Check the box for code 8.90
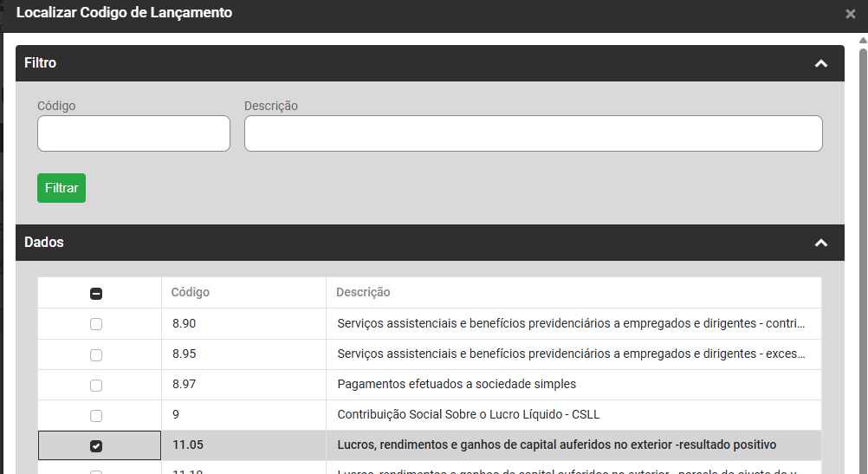 click(x=96, y=324)
